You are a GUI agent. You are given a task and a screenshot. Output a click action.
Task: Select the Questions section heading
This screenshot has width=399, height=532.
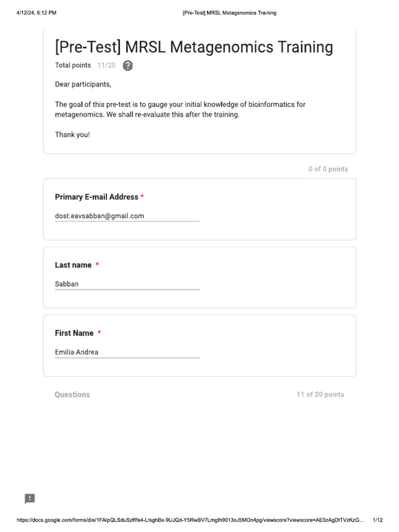72,395
